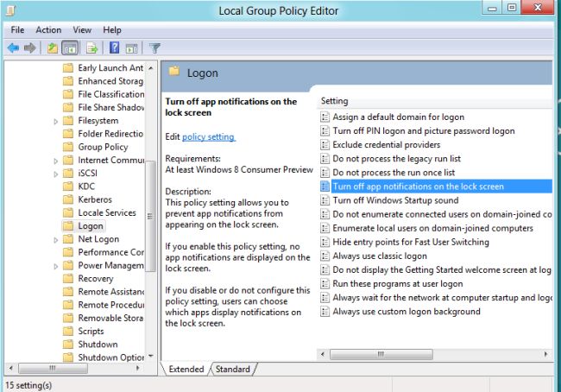Select Do not enumerate connected users setting
The image size is (561, 392).
(x=442, y=214)
